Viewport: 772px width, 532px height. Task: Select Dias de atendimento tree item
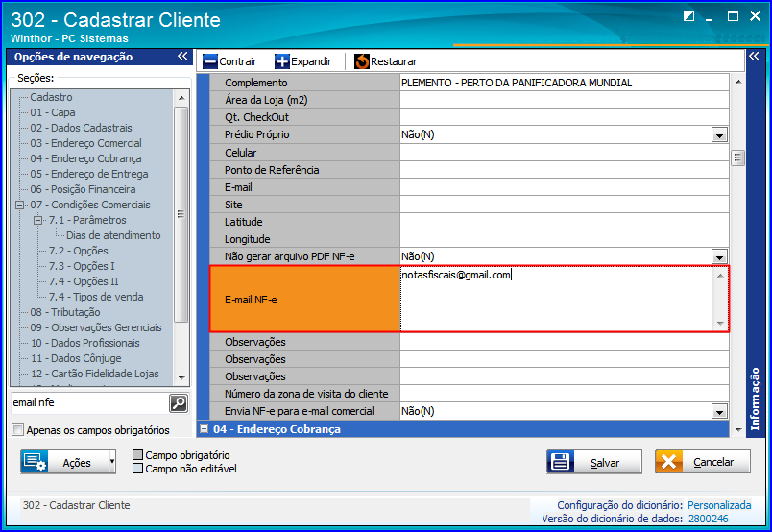pos(113,235)
